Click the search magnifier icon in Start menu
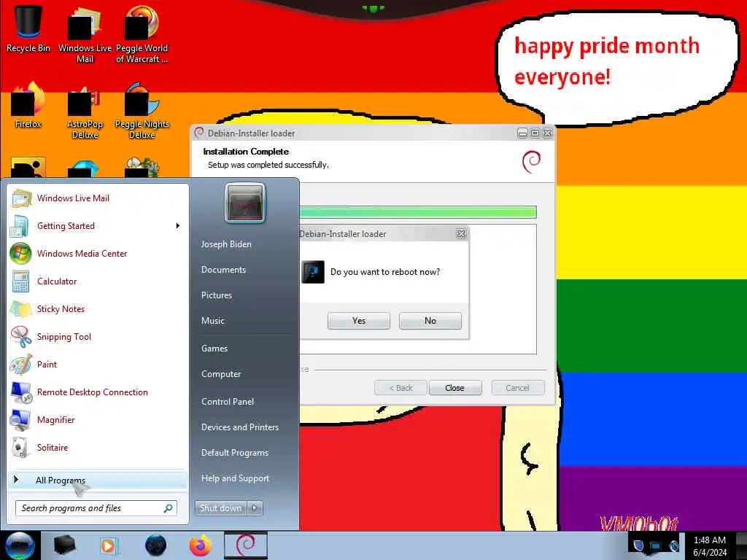The height and width of the screenshot is (560, 747). tap(169, 508)
